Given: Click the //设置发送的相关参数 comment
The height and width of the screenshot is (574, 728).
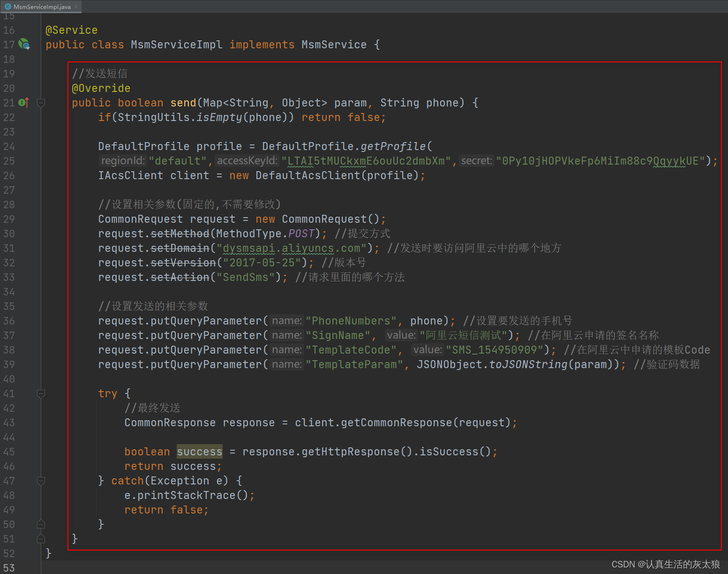Looking at the screenshot, I should pos(153,306).
